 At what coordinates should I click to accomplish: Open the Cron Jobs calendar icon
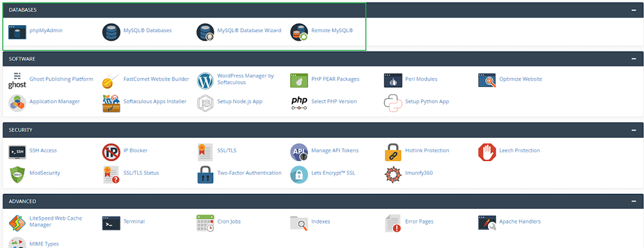[x=205, y=223]
